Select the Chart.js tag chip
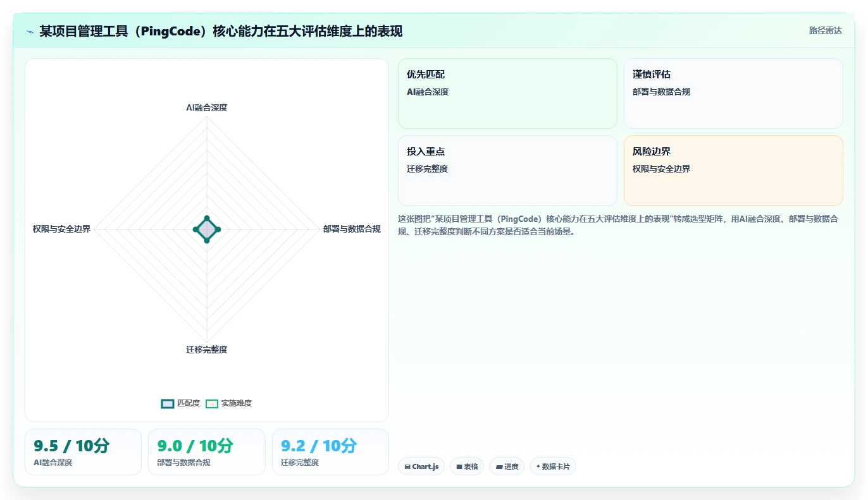This screenshot has height=500, width=868. 421,466
